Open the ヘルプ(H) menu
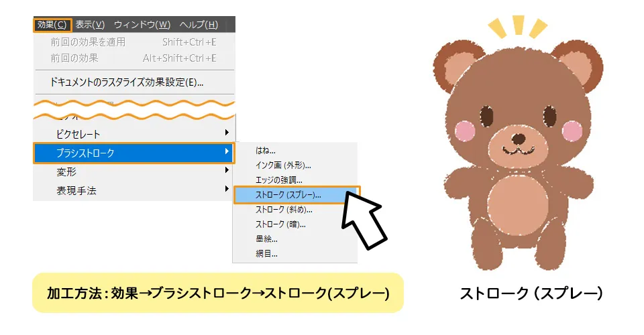Viewport: 644px width, 335px height. click(x=199, y=25)
